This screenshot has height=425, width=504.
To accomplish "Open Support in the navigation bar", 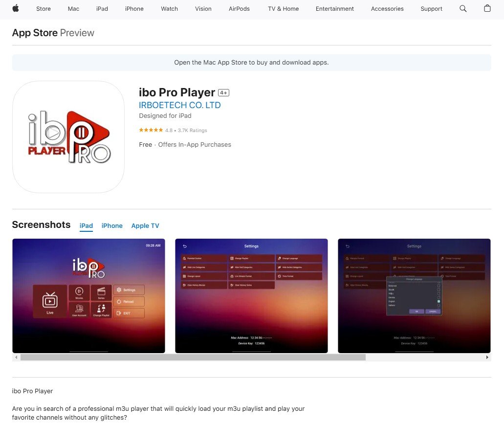I will pos(431,9).
